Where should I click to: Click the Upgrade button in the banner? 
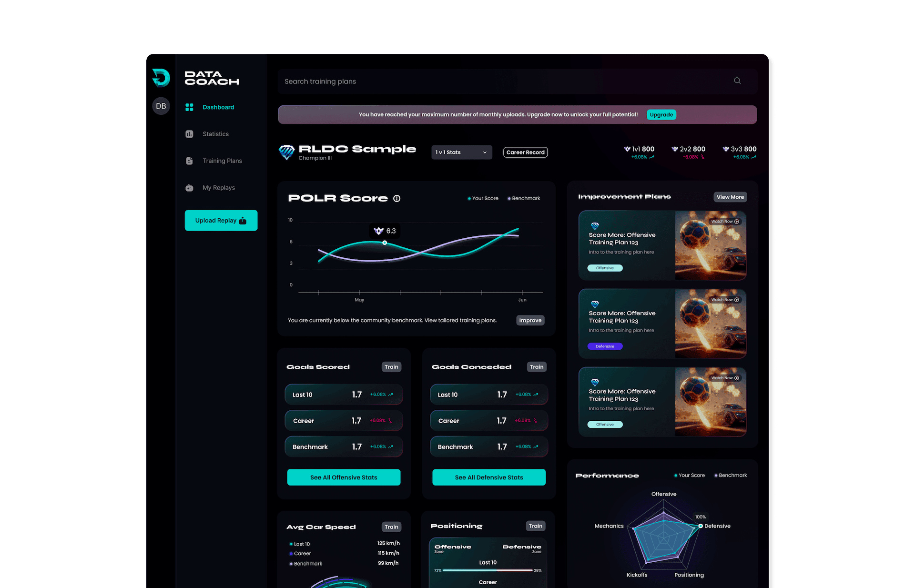coord(661,114)
